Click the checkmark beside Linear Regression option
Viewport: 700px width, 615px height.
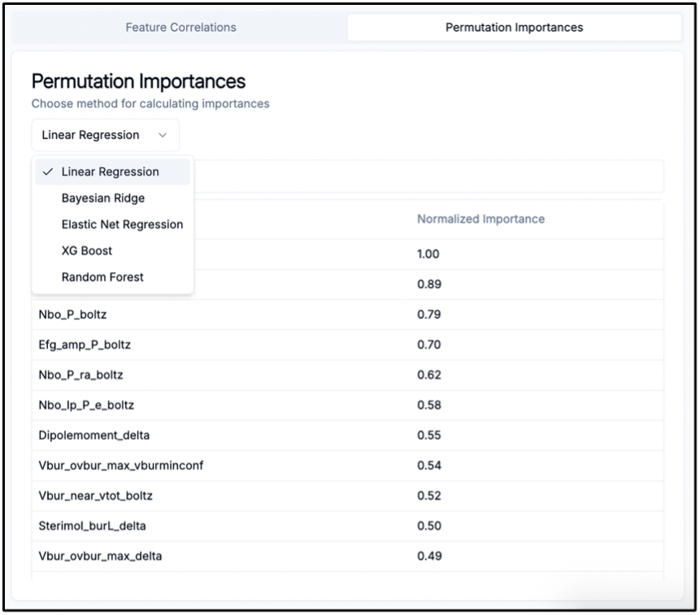pyautogui.click(x=50, y=171)
